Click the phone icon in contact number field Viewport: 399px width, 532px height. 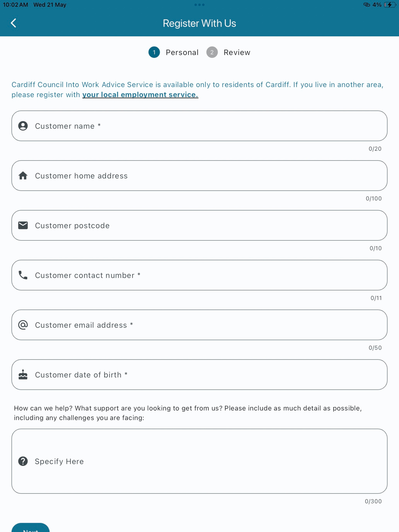click(x=23, y=275)
